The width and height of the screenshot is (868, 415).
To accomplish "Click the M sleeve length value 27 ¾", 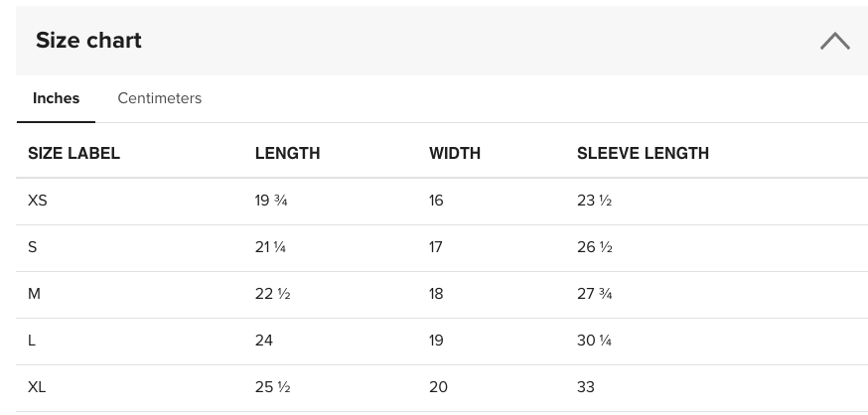I will pos(595,294).
